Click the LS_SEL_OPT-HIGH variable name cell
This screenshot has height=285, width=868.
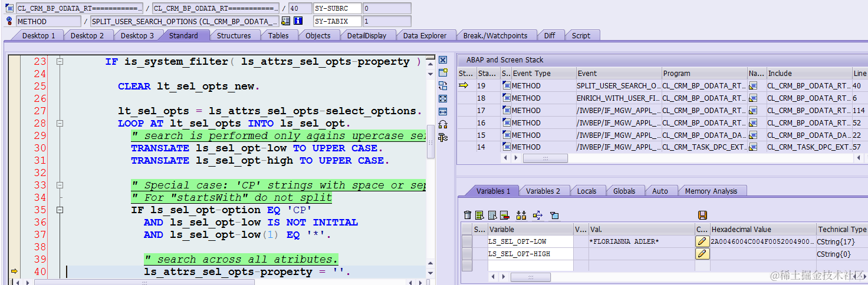[x=530, y=254]
